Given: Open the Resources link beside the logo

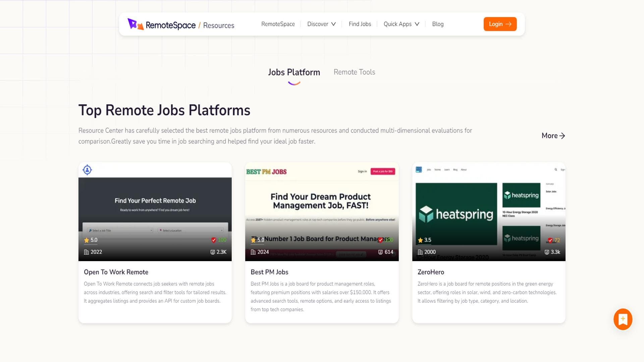Looking at the screenshot, I should click(218, 25).
